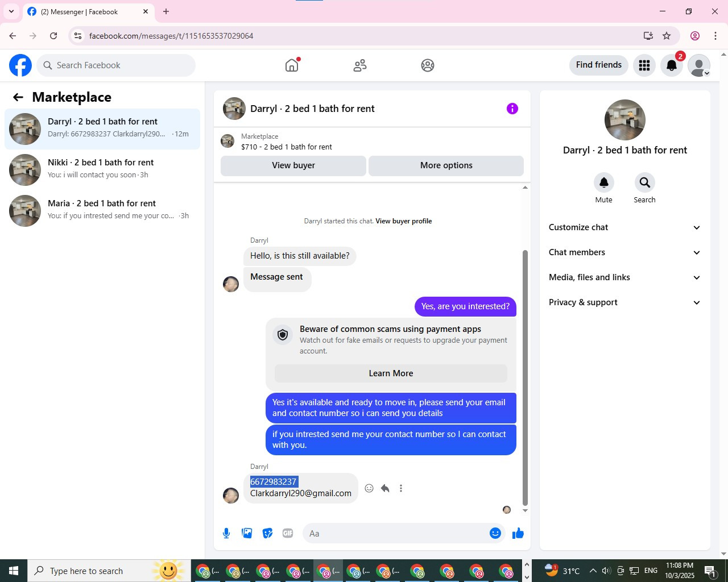Open the account profile avatar menu
Screen dimensions: 728x582
(x=699, y=65)
